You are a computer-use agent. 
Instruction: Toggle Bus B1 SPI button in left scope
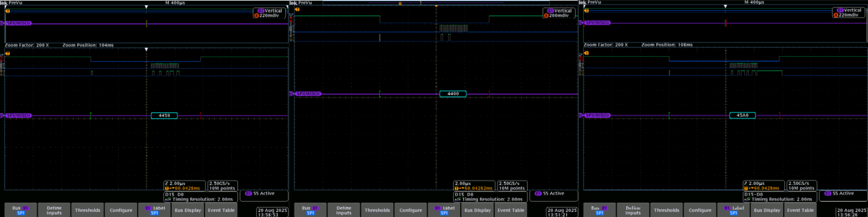(x=20, y=210)
